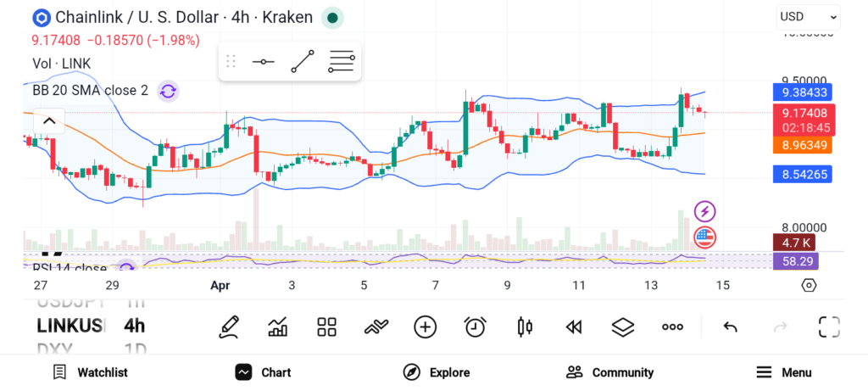Viewport: 868px width, 391px height.
Task: Open the chart type icon
Action: pyautogui.click(x=277, y=327)
